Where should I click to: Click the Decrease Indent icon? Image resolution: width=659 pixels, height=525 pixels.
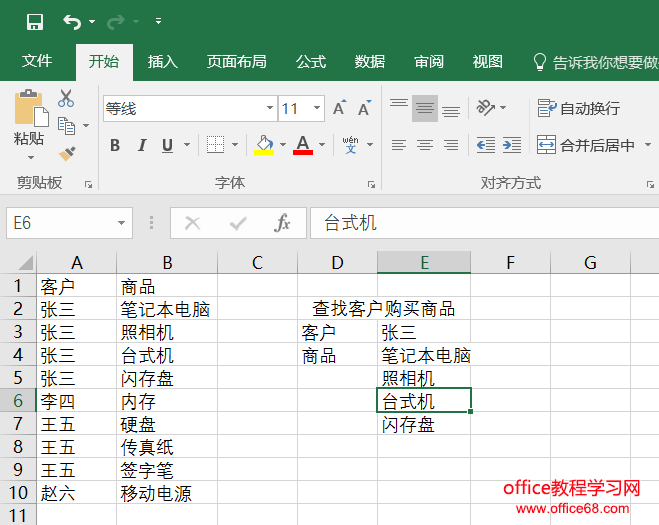(486, 145)
